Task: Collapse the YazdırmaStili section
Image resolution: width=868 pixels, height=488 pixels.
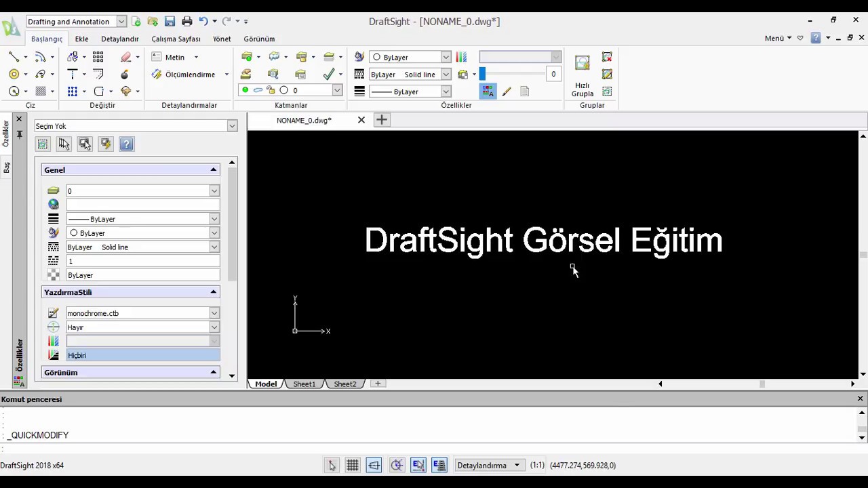Action: click(213, 292)
